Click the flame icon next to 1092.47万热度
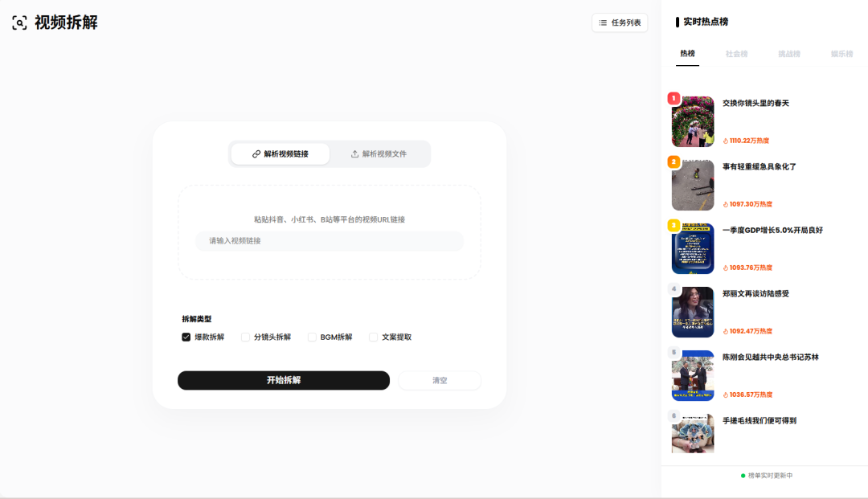This screenshot has height=499, width=868. (726, 331)
